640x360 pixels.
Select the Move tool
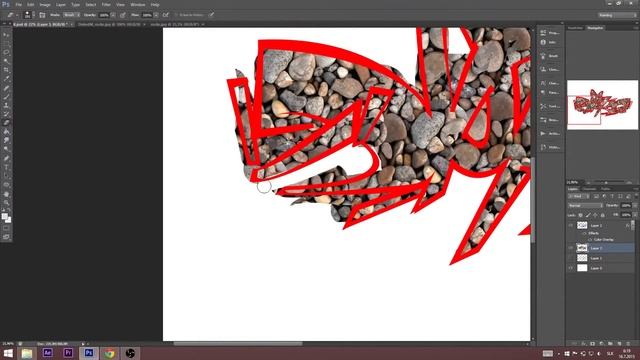6,35
